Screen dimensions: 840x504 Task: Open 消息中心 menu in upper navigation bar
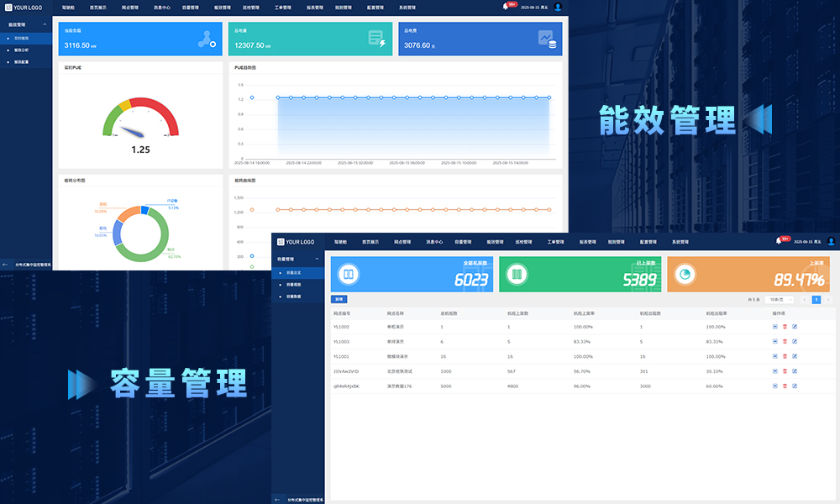point(163,7)
